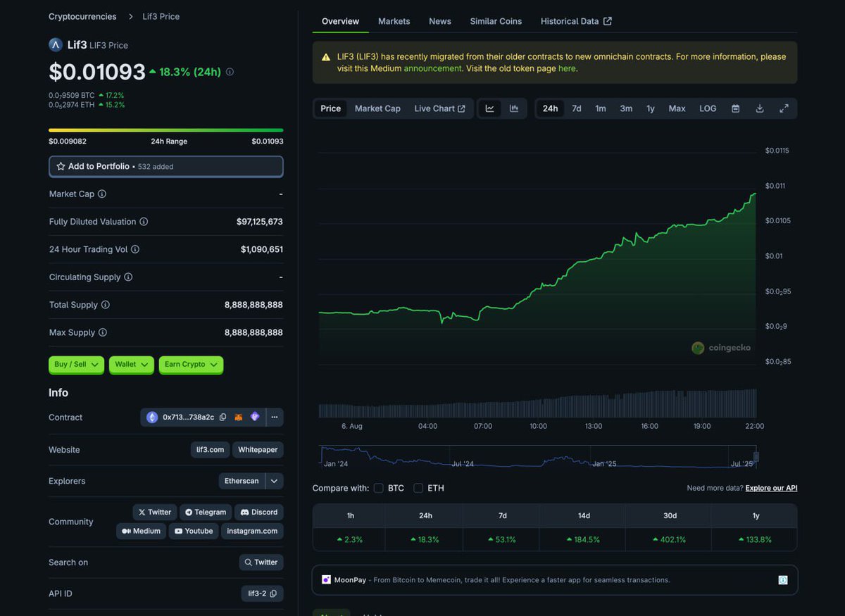Open the Youtube community link

(x=194, y=531)
